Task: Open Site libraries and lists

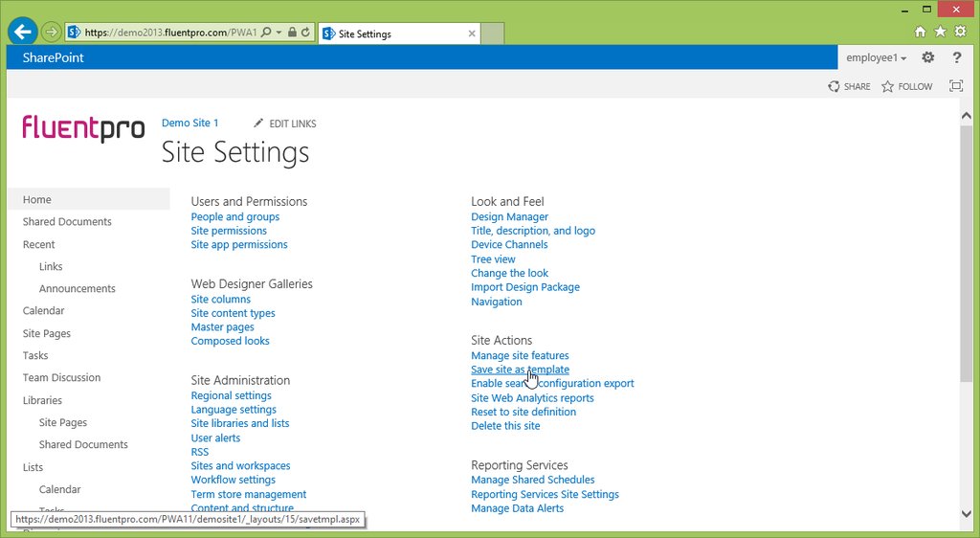Action: pyautogui.click(x=240, y=424)
